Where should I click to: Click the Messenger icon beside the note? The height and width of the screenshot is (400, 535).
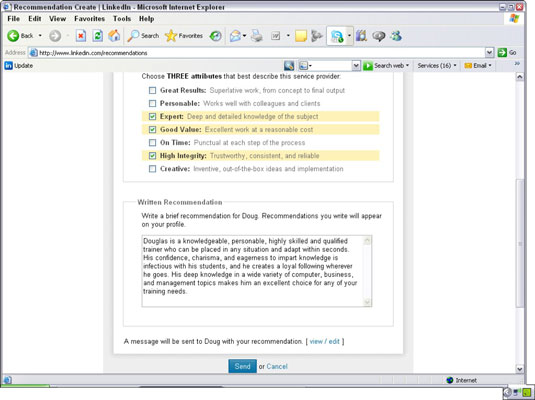317,35
